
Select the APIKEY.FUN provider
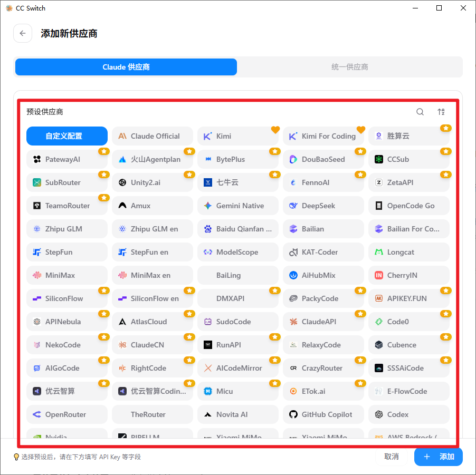pos(409,298)
